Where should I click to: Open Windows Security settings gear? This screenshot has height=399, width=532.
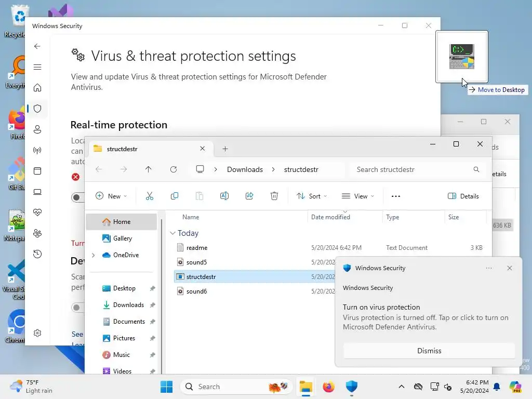pyautogui.click(x=37, y=333)
